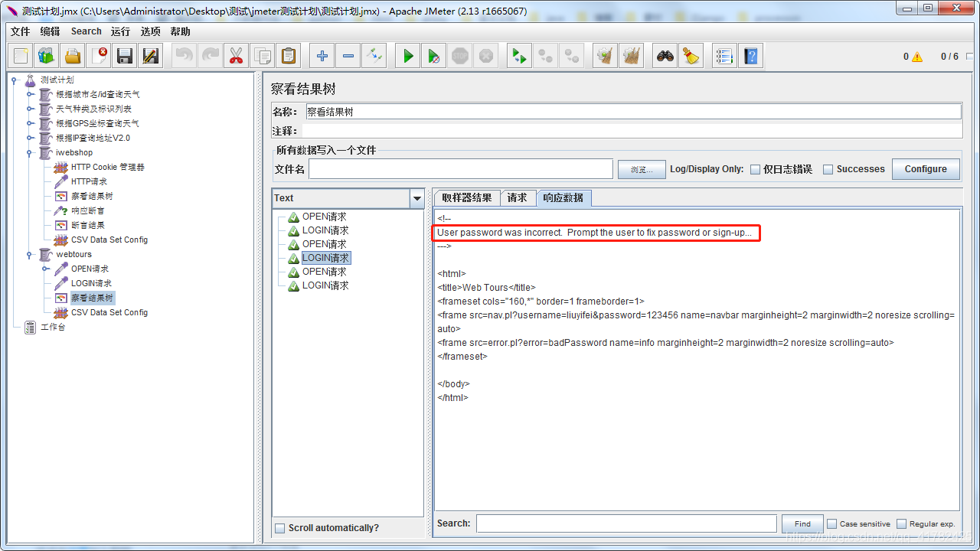Open the 文件 menu
The width and height of the screenshot is (980, 551).
20,31
